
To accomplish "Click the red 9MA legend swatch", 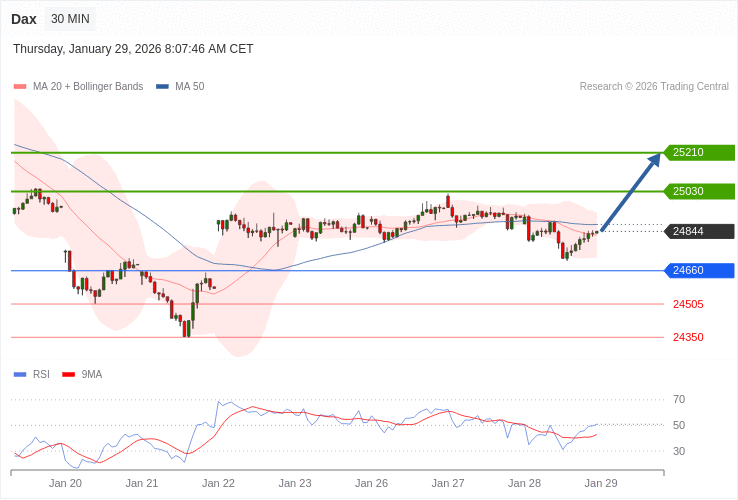I will [x=69, y=375].
